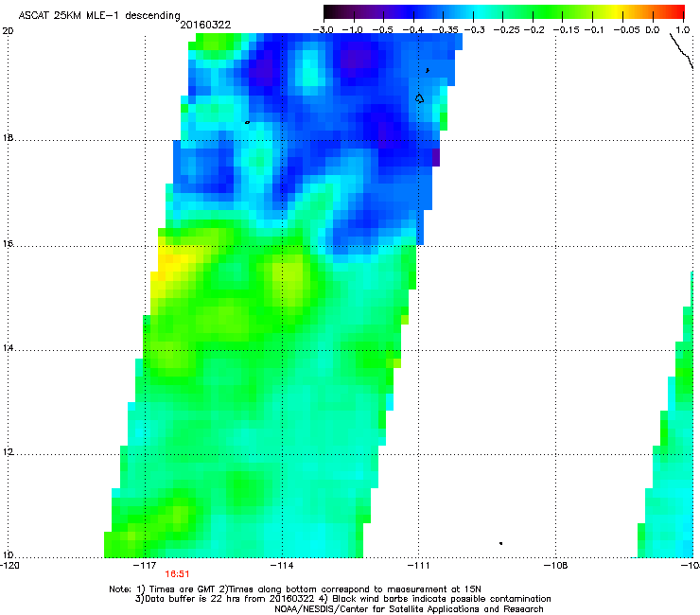
Task: Click the island outline near -111, 19N
Action: (x=419, y=98)
